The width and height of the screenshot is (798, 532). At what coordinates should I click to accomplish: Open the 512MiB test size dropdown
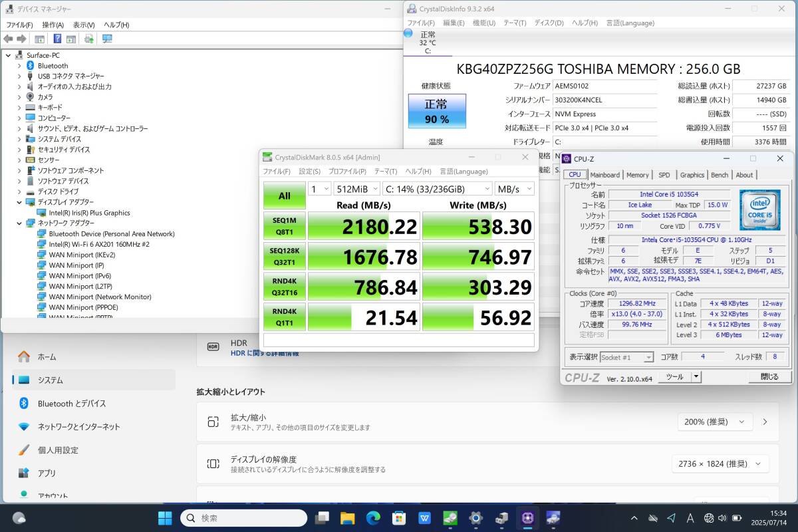357,189
